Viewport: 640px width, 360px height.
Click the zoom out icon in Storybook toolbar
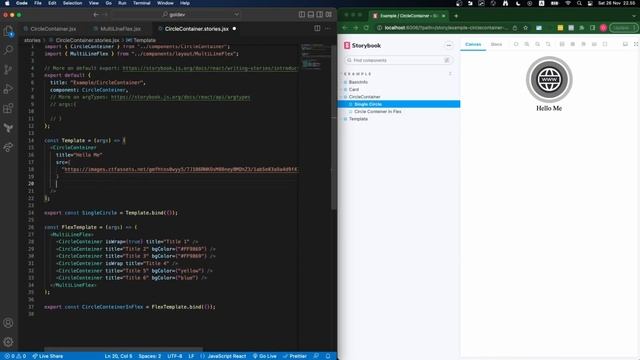[537, 44]
